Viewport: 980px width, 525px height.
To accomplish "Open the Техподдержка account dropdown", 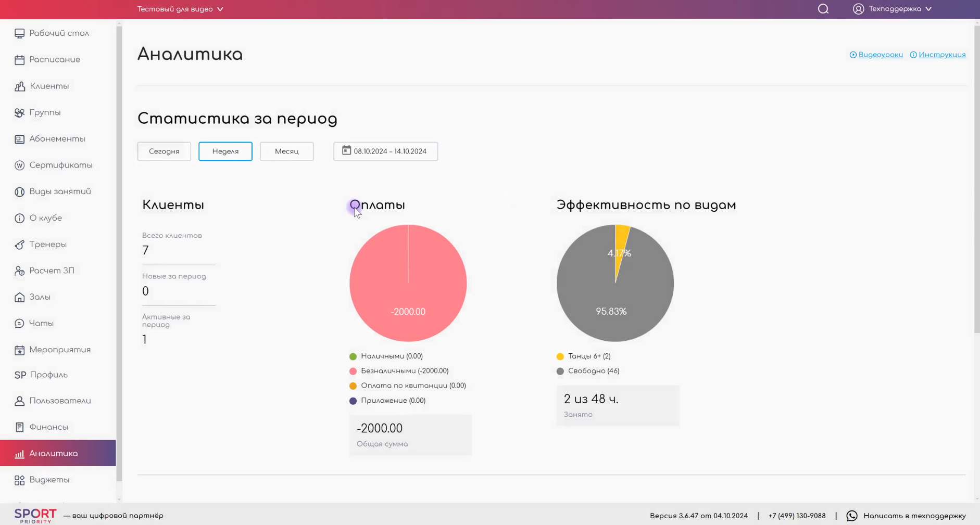I will [893, 9].
